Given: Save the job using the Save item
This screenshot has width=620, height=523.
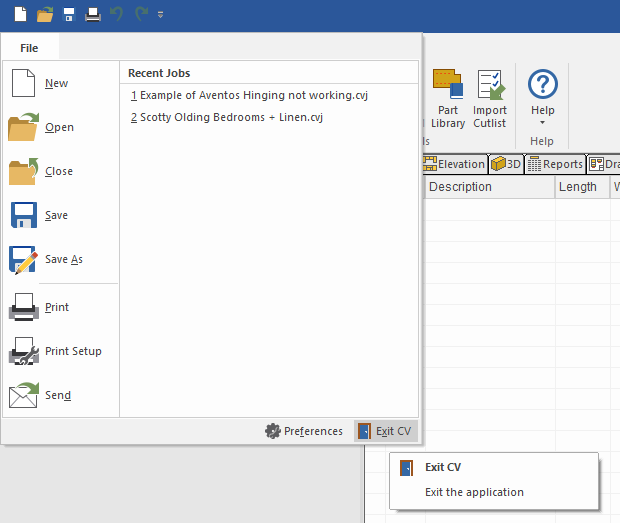Looking at the screenshot, I should pos(24,216).
